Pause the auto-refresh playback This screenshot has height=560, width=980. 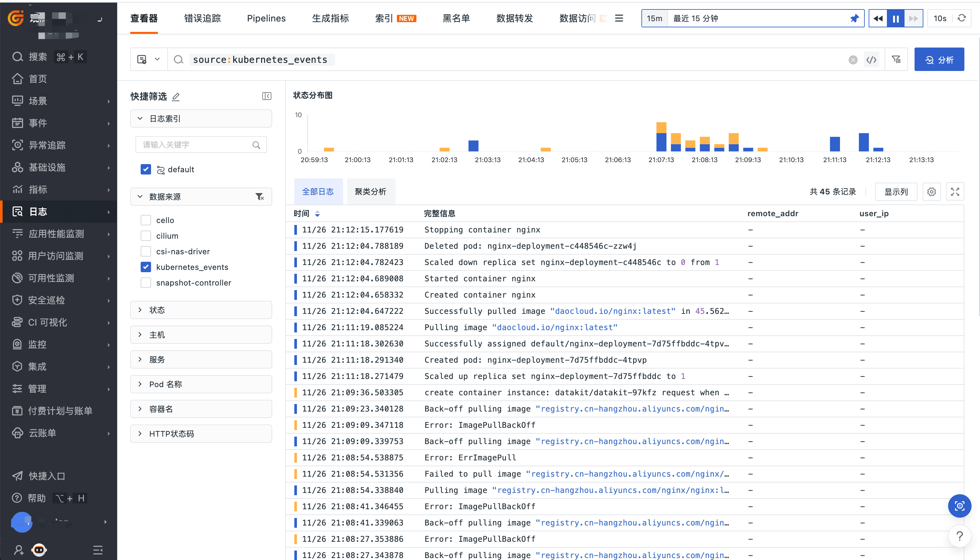[895, 19]
